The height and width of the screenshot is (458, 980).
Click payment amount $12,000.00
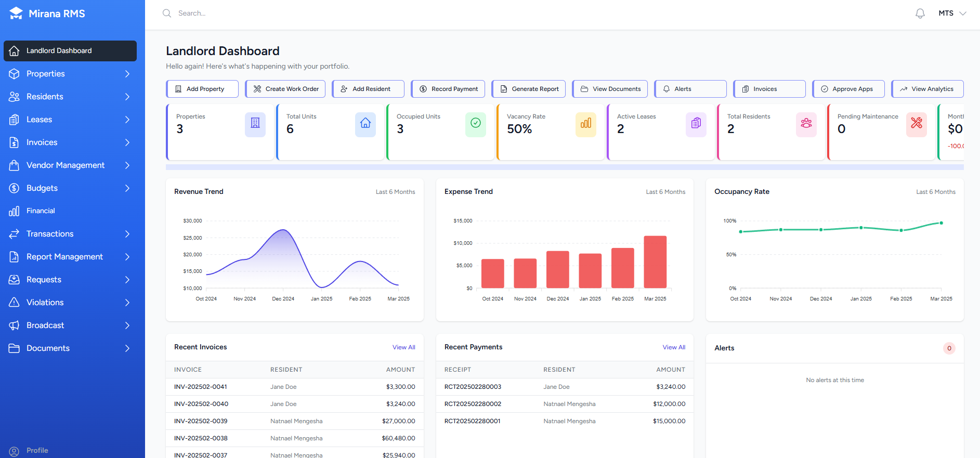click(669, 404)
